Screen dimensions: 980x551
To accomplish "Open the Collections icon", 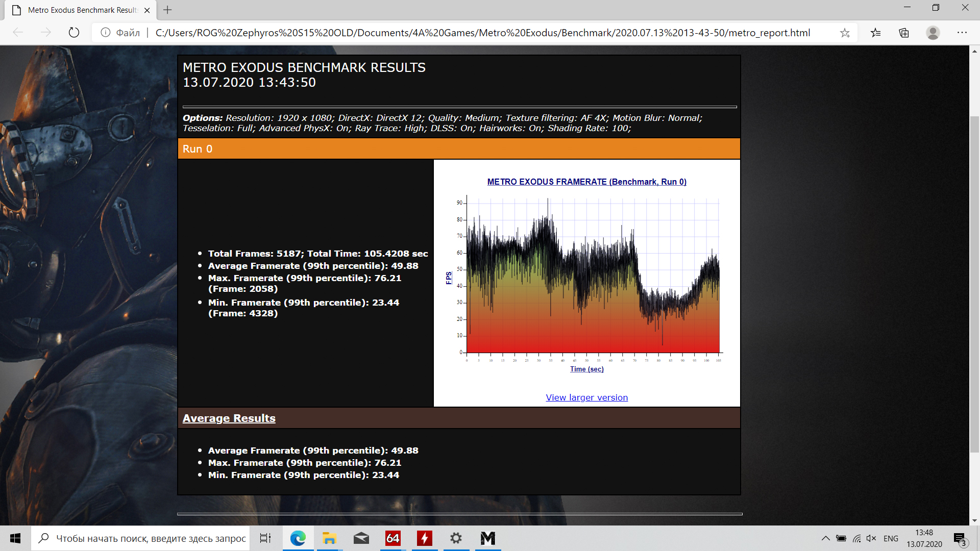I will 904,33.
